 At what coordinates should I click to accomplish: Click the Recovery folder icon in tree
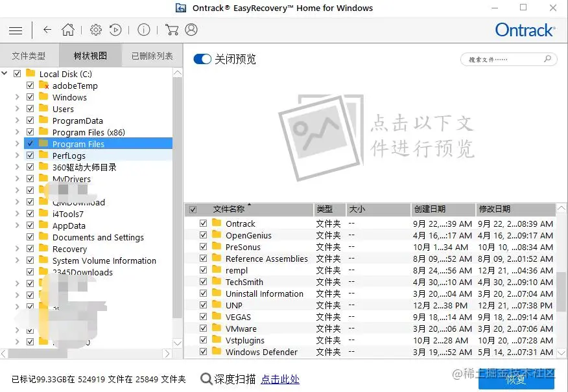click(x=43, y=248)
